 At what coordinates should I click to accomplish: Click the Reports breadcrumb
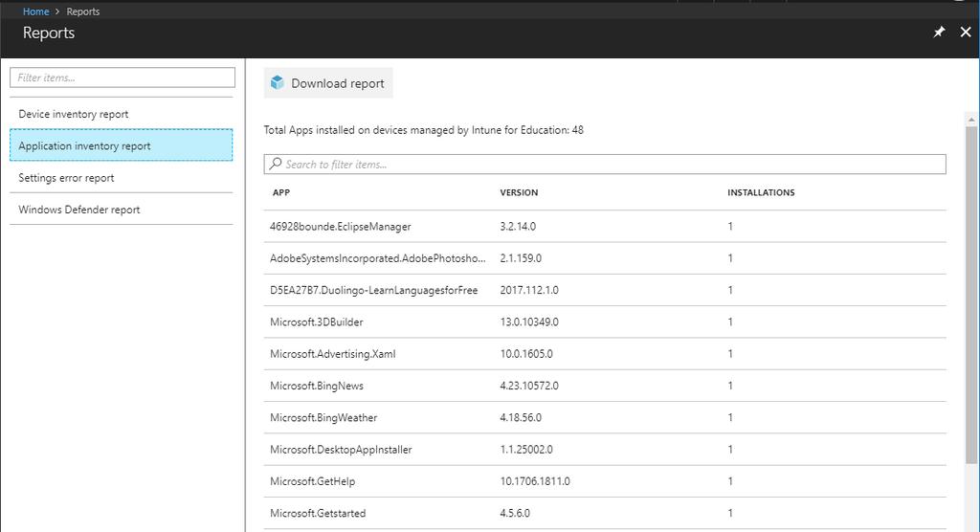click(83, 11)
